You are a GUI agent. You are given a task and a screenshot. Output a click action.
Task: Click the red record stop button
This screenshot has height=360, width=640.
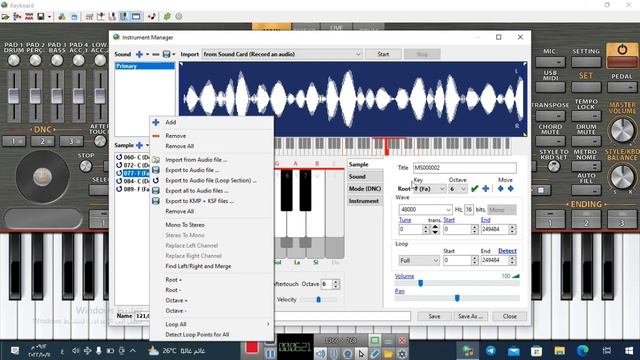coord(252,347)
